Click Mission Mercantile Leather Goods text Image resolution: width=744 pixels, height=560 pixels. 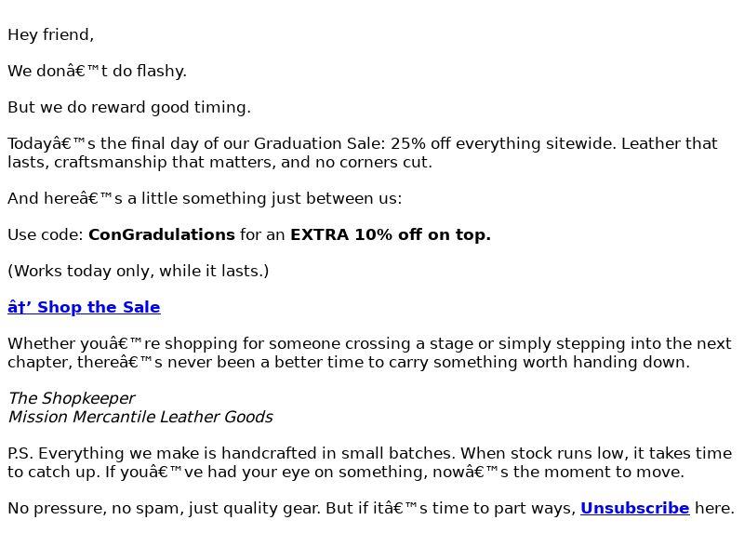tap(140, 417)
